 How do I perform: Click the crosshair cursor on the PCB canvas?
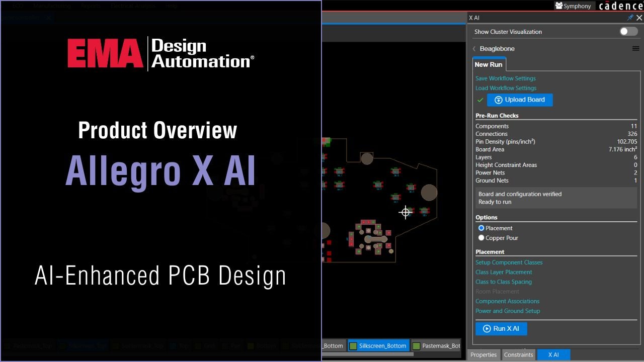click(406, 212)
